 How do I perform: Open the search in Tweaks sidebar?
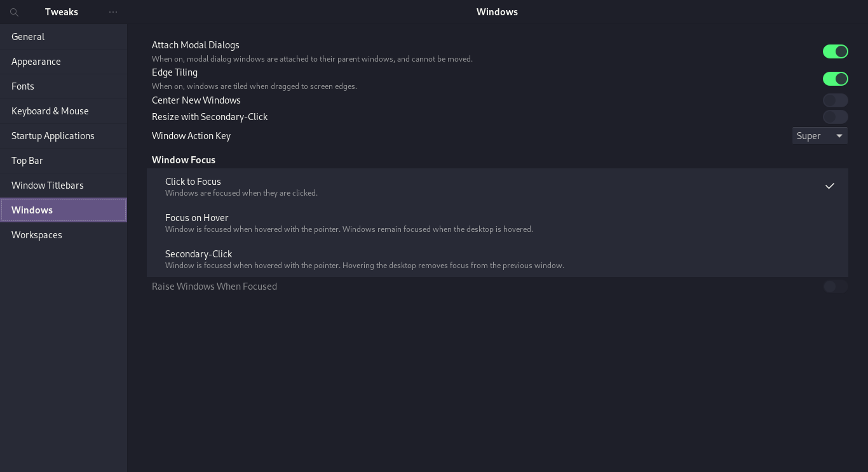coord(14,12)
